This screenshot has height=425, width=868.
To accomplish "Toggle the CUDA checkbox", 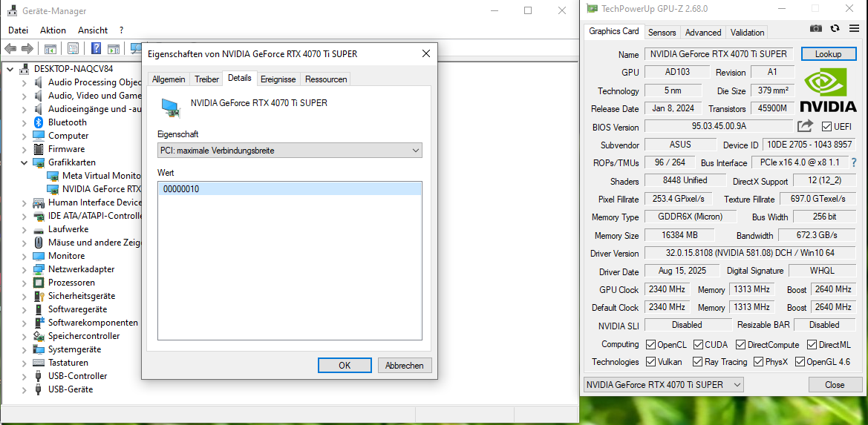I will [x=698, y=344].
